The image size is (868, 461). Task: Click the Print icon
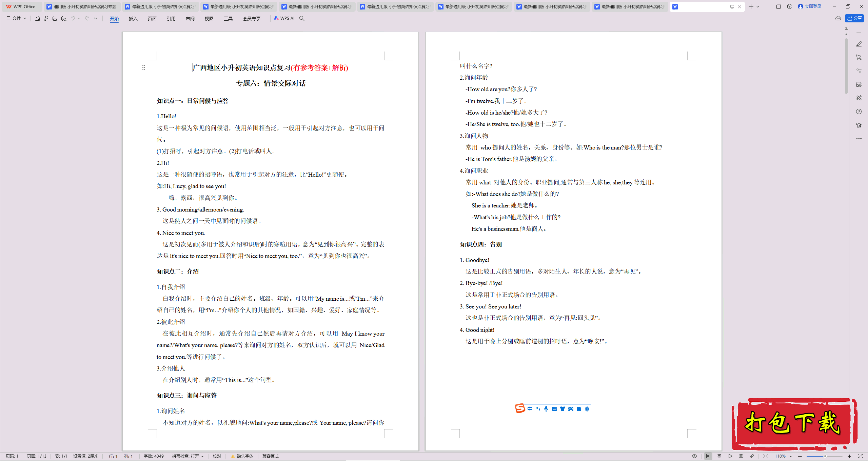point(55,18)
